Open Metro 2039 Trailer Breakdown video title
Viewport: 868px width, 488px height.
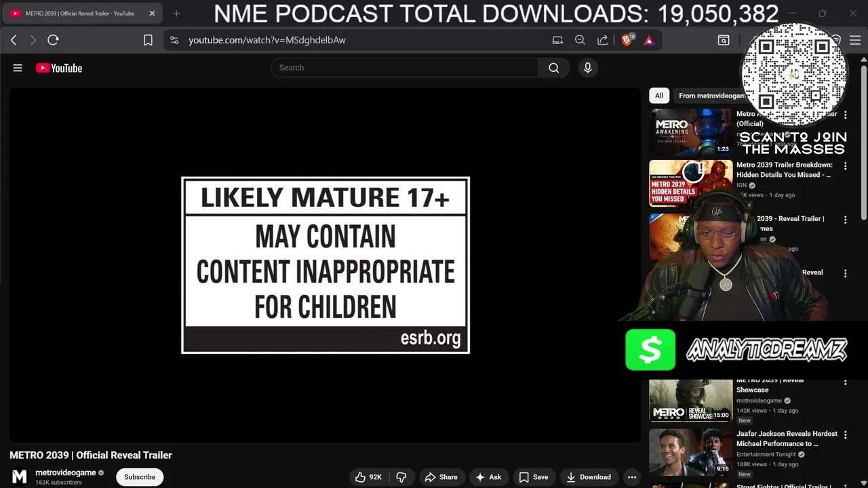784,169
